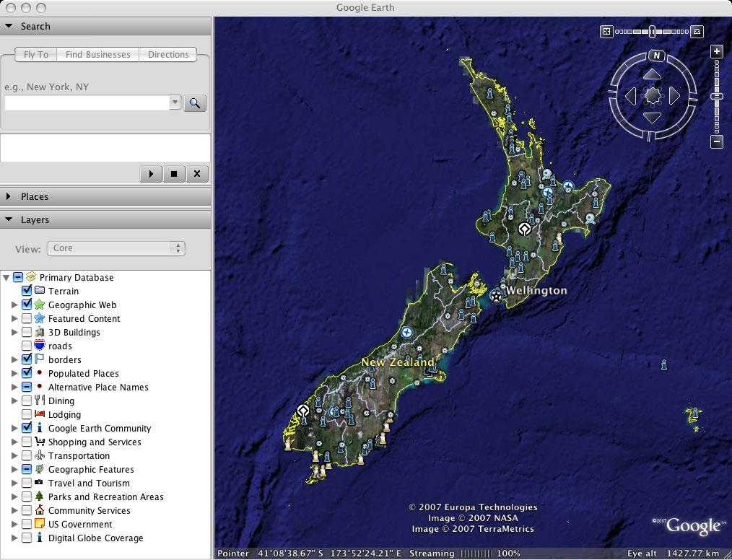Click the Fly To search input field
Viewport: 732px width, 560px height.
pyautogui.click(x=87, y=102)
